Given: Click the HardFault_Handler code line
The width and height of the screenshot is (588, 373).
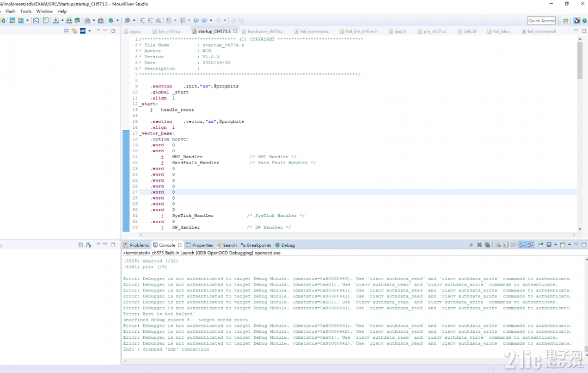Looking at the screenshot, I should [238, 163].
